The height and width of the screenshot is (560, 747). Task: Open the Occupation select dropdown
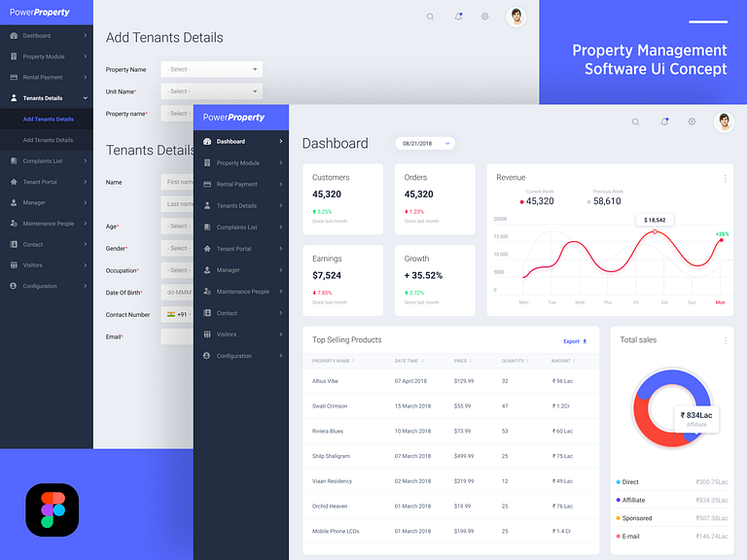pos(177,270)
